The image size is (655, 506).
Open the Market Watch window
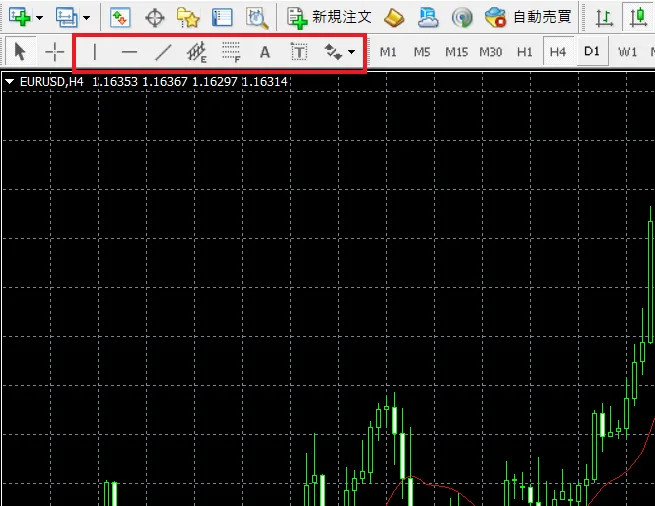(x=119, y=17)
